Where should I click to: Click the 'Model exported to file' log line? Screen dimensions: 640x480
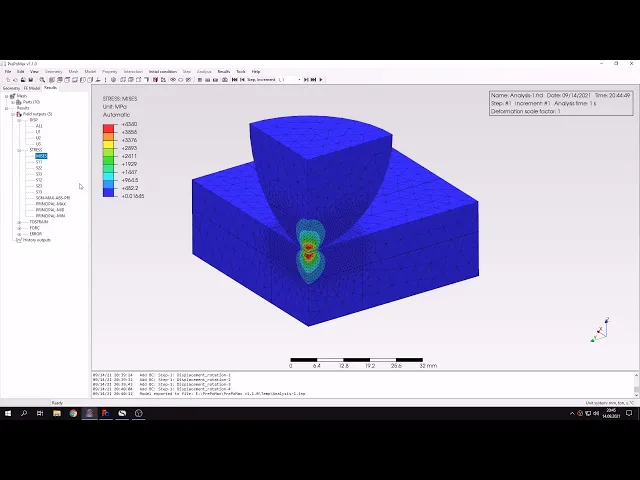tap(199, 394)
